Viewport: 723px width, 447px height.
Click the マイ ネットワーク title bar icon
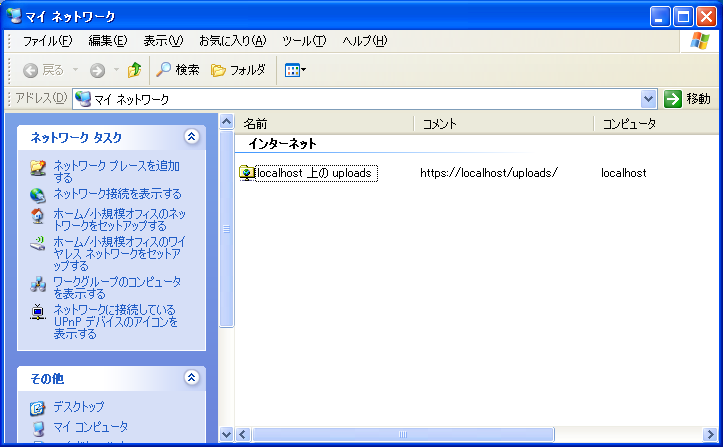coord(14,16)
